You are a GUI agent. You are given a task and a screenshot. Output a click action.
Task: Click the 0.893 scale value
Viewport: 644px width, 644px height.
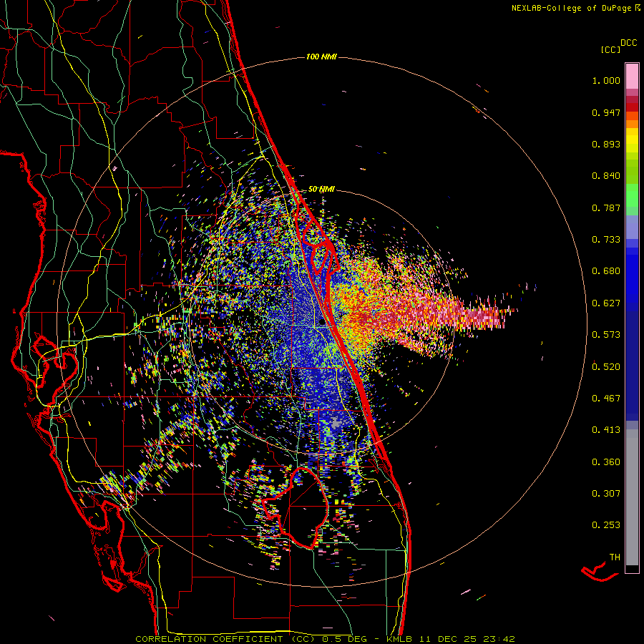pyautogui.click(x=606, y=144)
